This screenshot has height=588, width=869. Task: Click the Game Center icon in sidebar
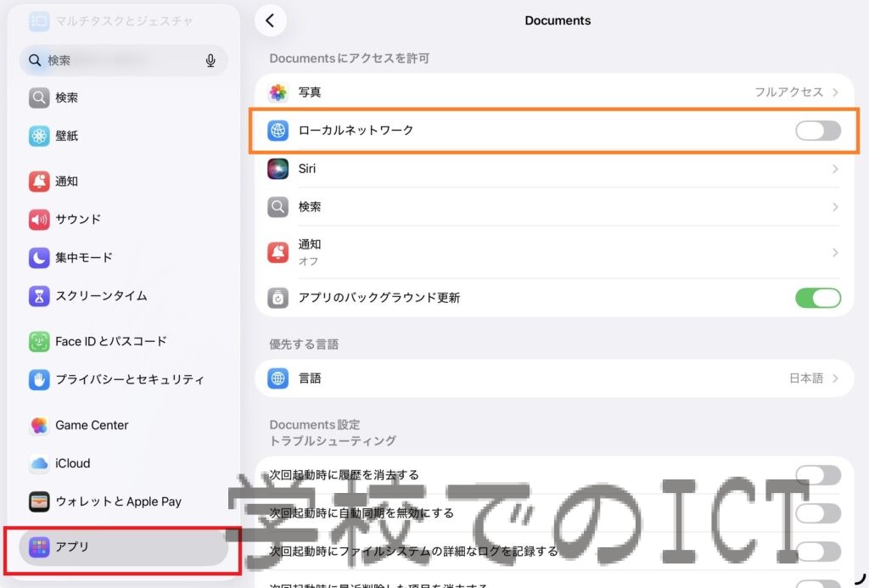point(39,425)
